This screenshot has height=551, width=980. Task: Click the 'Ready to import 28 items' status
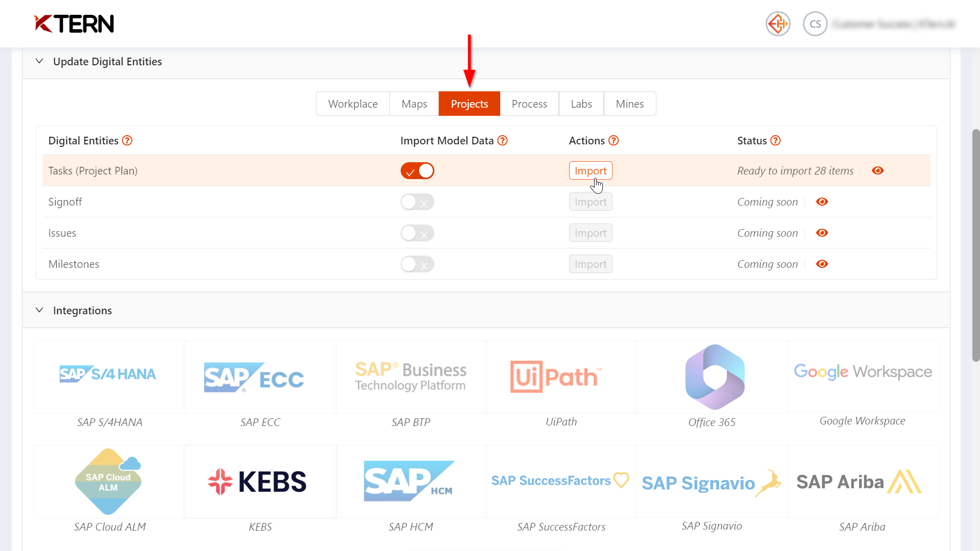tap(795, 171)
